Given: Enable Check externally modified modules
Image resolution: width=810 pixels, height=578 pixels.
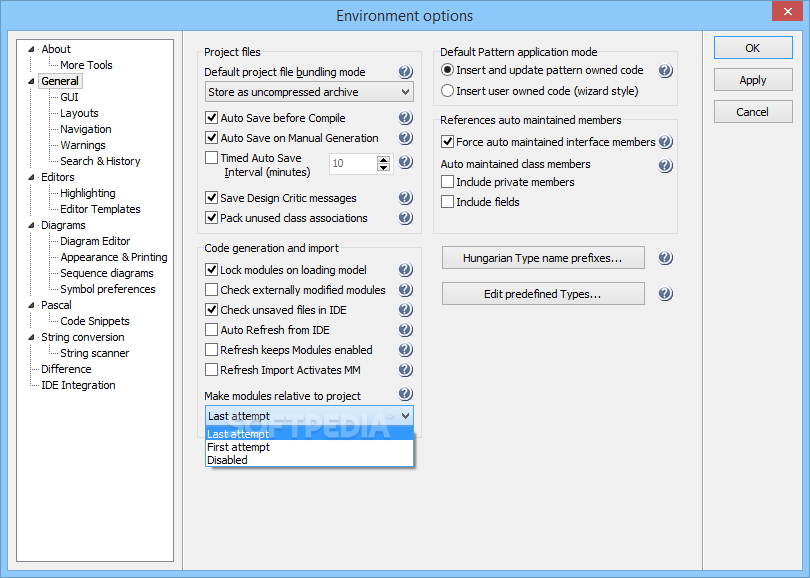Looking at the screenshot, I should (211, 290).
